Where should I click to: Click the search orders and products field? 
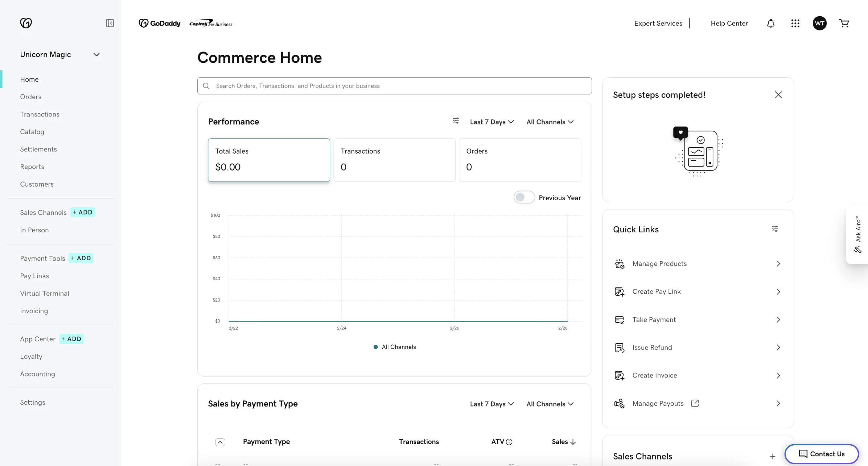tap(395, 86)
